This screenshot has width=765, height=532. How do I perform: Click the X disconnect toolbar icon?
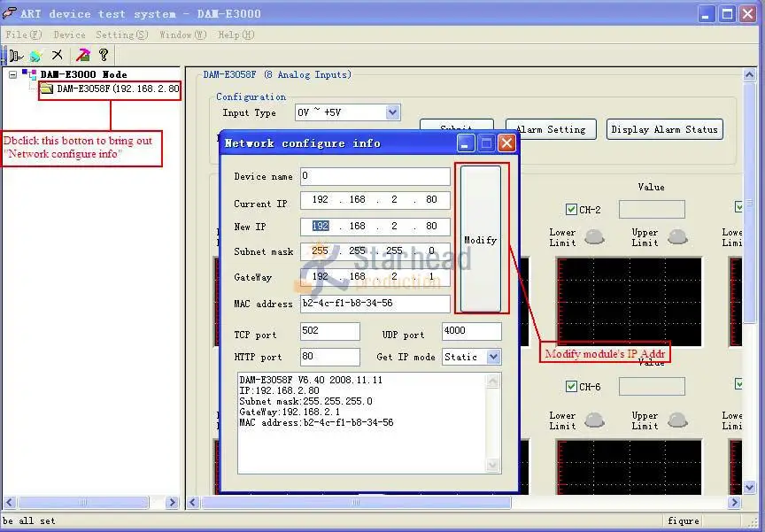coord(57,55)
